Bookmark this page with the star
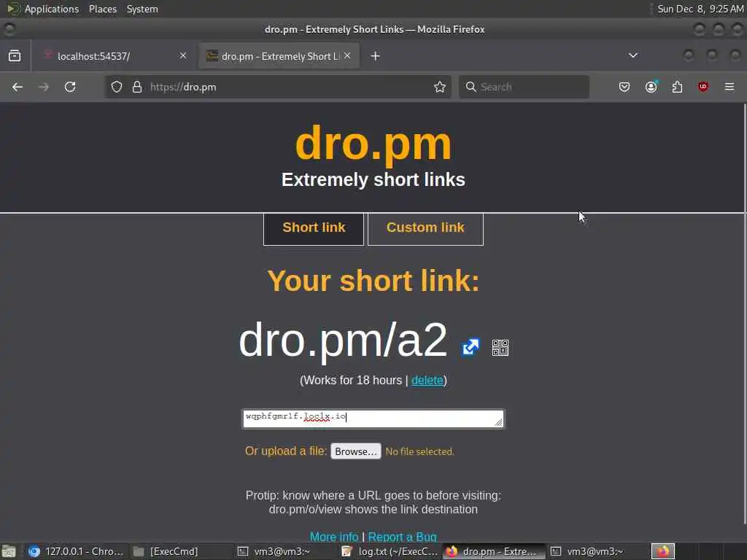 pyautogui.click(x=440, y=87)
